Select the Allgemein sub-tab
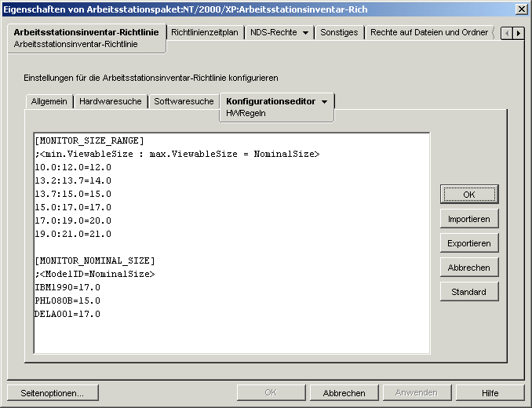The image size is (532, 408). point(49,101)
